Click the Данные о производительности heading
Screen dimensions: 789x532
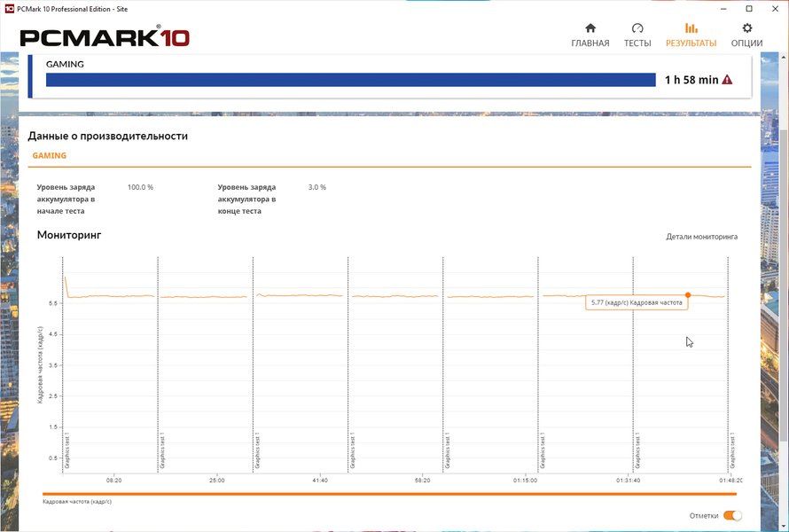[107, 136]
